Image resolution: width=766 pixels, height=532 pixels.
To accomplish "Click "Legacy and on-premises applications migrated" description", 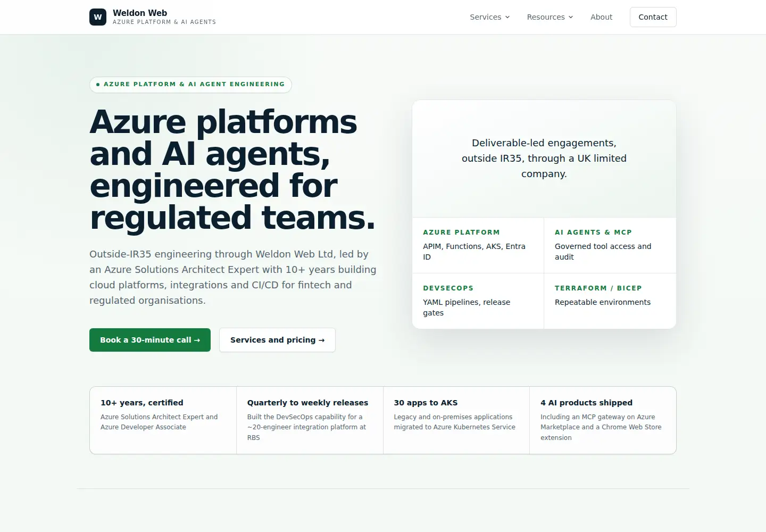I will pos(454,422).
